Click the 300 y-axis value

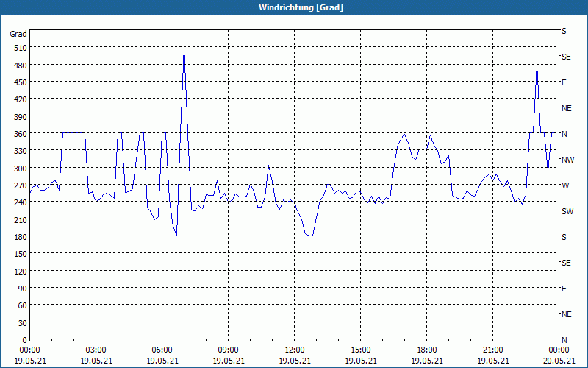[21, 169]
